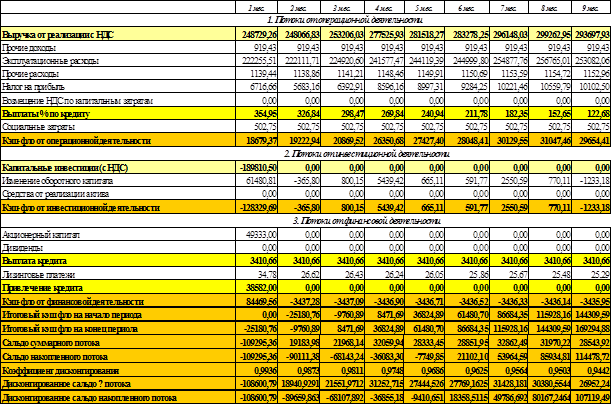Image resolution: width=611 pixels, height=405 pixels.
Task: Select the 'Выручка от реализации с НДС' row label
Action: click(60, 33)
